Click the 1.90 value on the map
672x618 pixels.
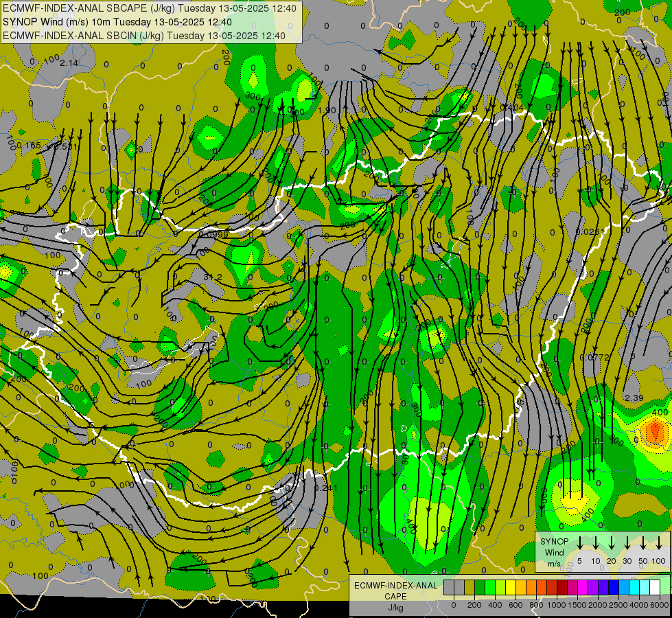pyautogui.click(x=327, y=111)
